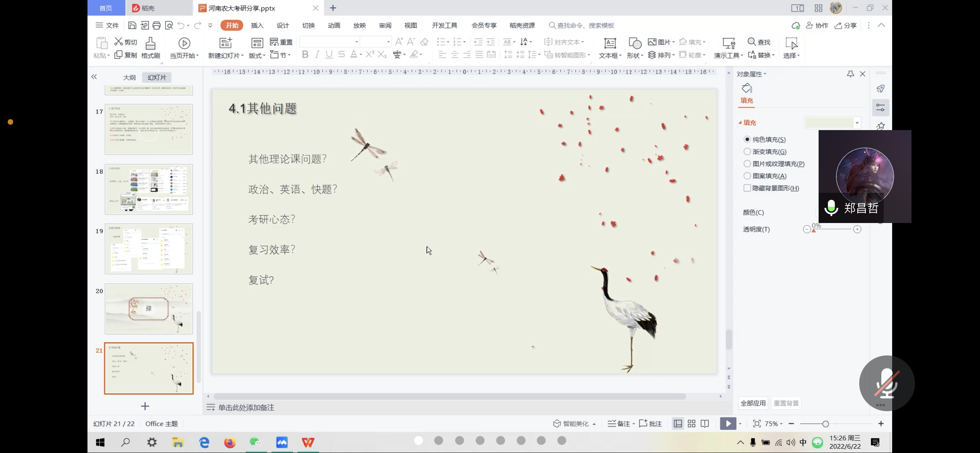Select Pattern Fill (图案填充) radio

click(x=747, y=176)
